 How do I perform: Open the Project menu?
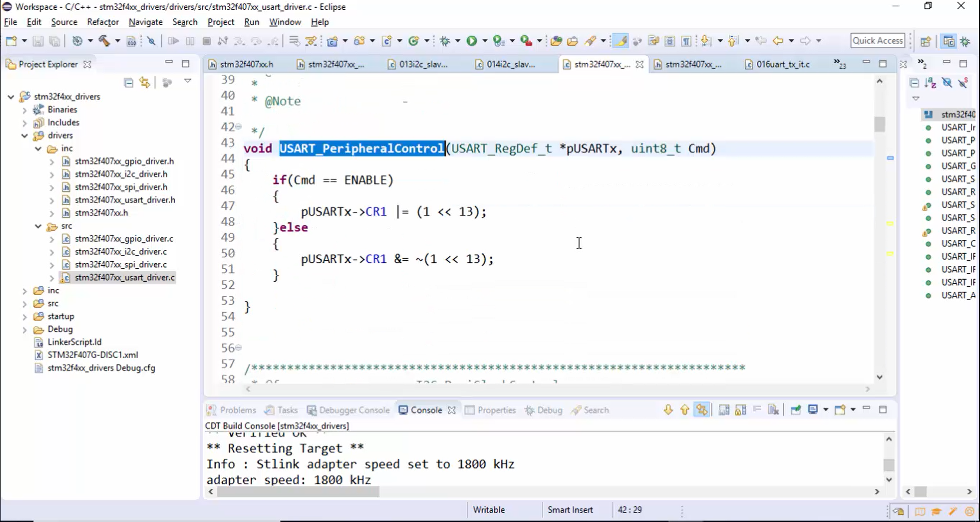(x=221, y=22)
